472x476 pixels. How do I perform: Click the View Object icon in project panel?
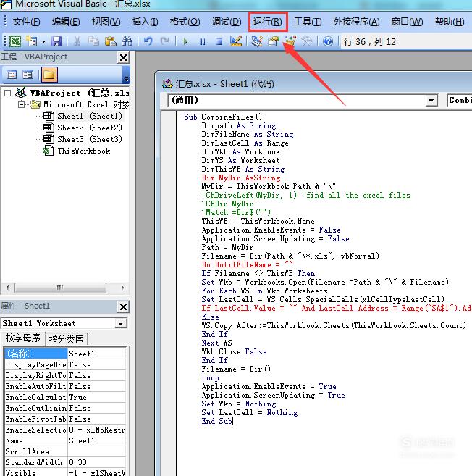[28, 75]
